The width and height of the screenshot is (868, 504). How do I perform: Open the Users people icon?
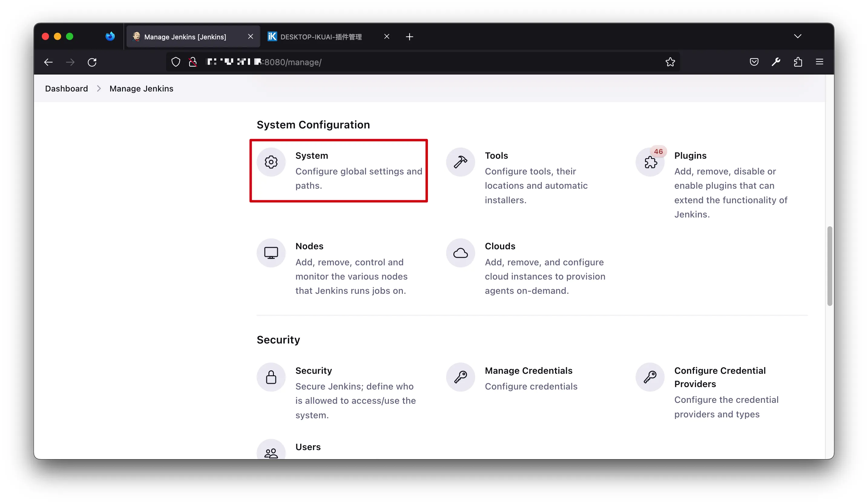271,452
